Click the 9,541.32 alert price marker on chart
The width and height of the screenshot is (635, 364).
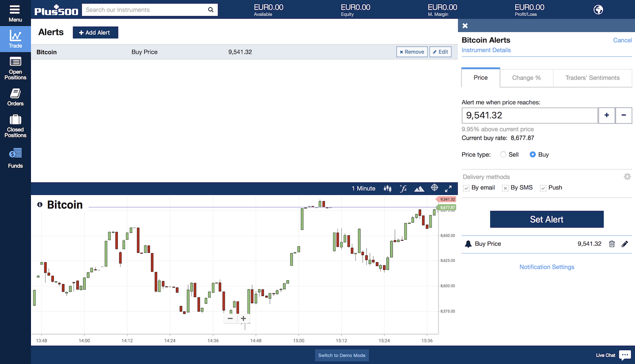pyautogui.click(x=446, y=199)
